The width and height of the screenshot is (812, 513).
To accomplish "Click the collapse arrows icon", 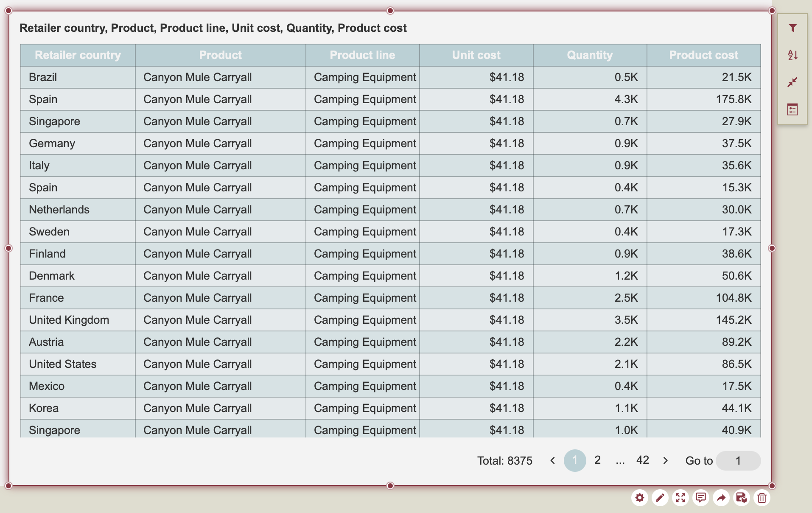I will pyautogui.click(x=792, y=82).
